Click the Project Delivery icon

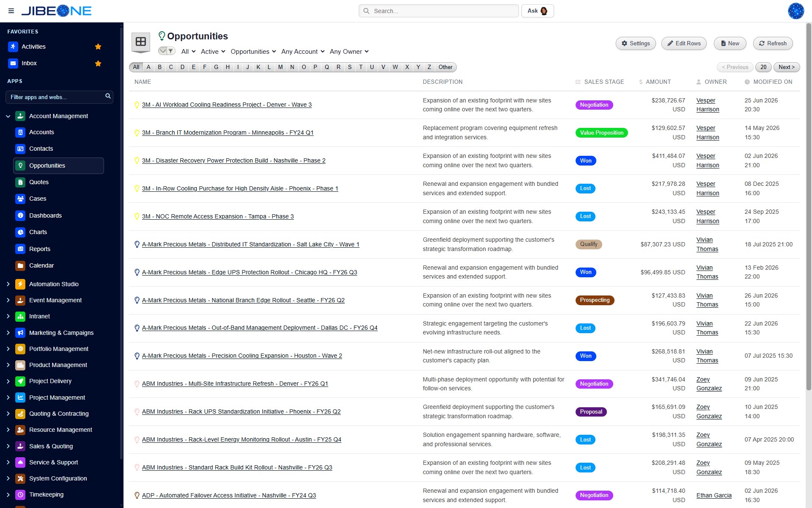[x=20, y=381]
